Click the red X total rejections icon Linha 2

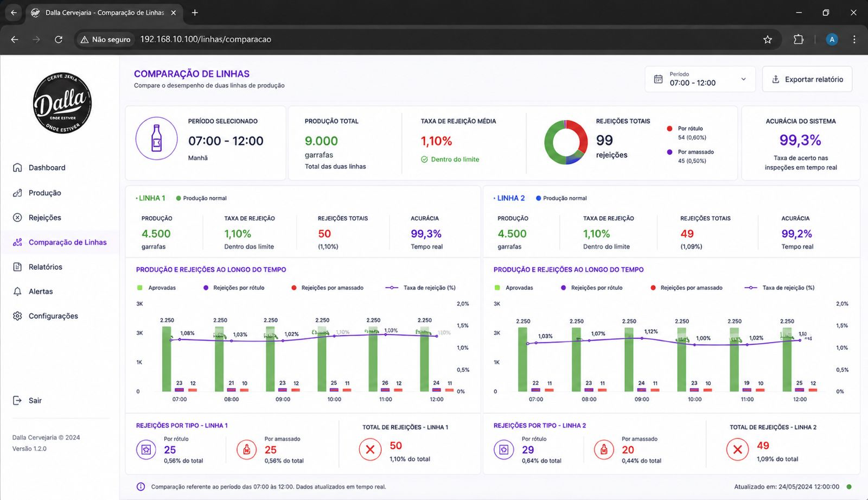tap(737, 450)
